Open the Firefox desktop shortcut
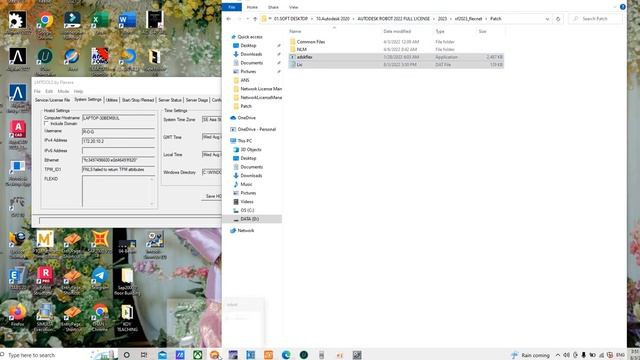Screen dimensions: 640x360 [x=18, y=312]
